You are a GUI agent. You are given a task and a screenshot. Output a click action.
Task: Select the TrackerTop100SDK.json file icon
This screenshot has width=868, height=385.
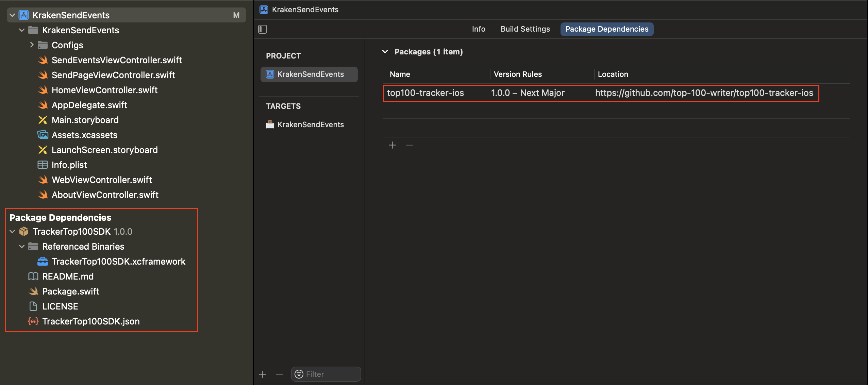(x=33, y=321)
